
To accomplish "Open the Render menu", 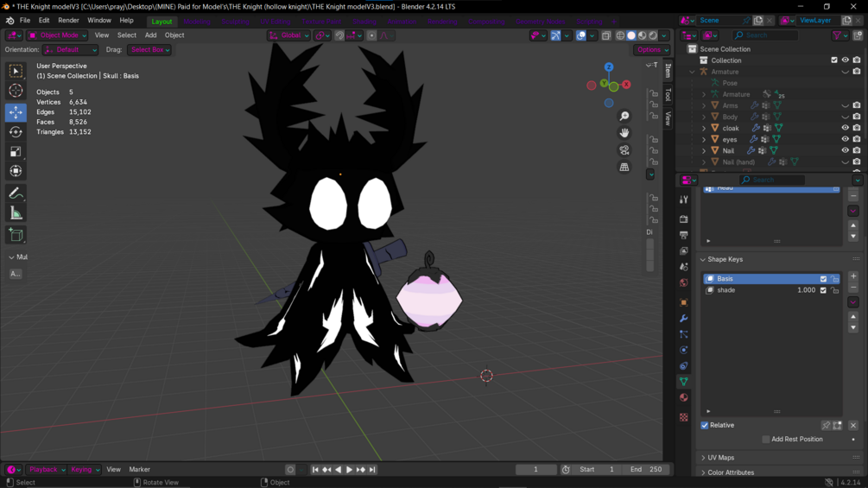I will [x=68, y=21].
